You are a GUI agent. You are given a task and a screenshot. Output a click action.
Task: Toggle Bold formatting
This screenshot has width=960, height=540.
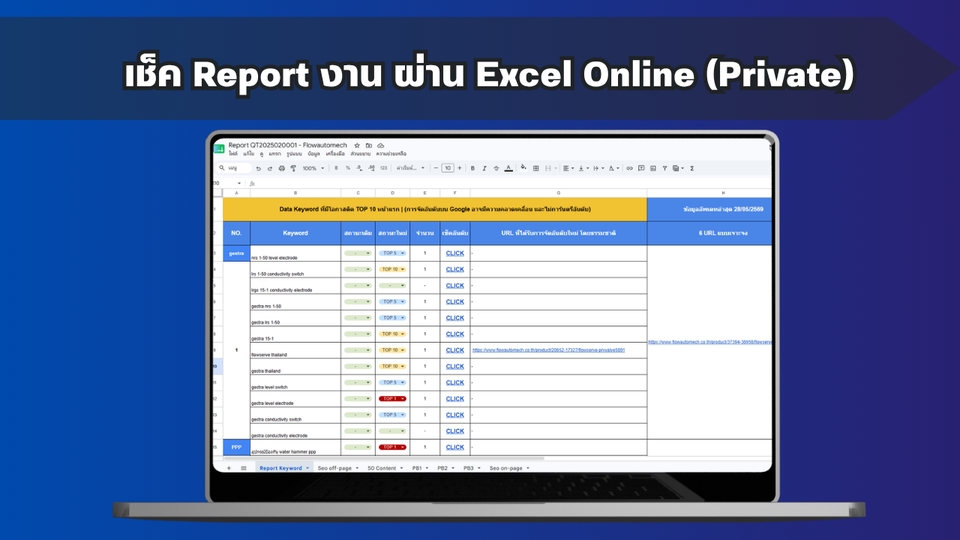click(x=473, y=168)
